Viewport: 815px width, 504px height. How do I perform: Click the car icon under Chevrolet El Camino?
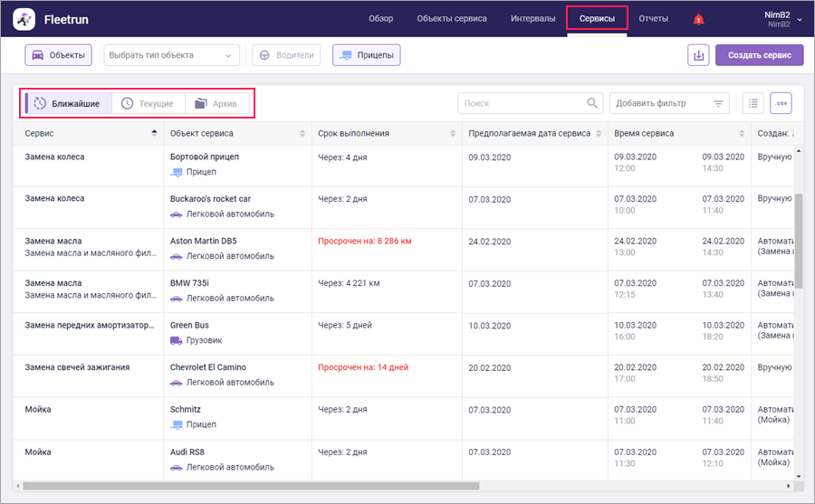click(x=177, y=383)
